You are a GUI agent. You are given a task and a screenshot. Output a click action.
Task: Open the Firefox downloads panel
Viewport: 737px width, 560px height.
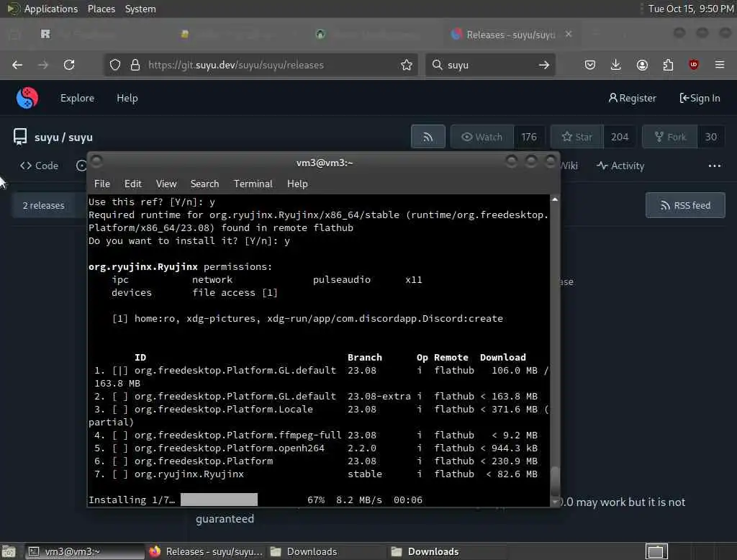(x=616, y=65)
